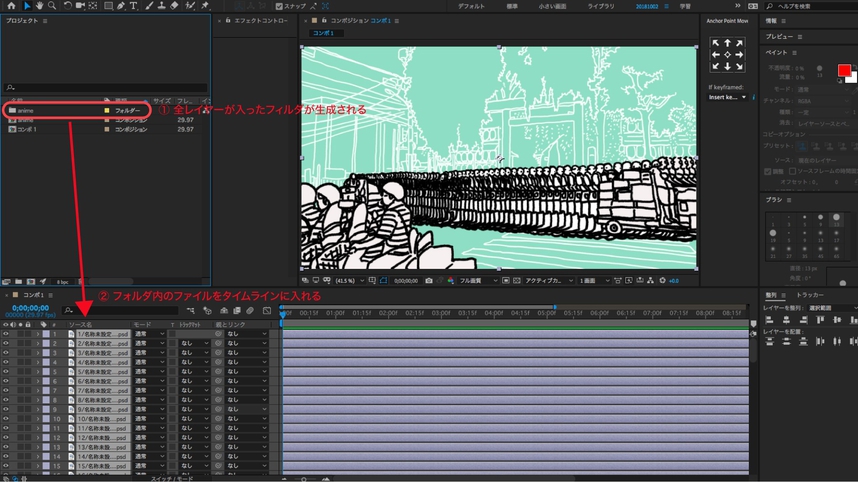The image size is (858, 482).
Task: Click the red foreground color swatch
Action: click(x=845, y=70)
